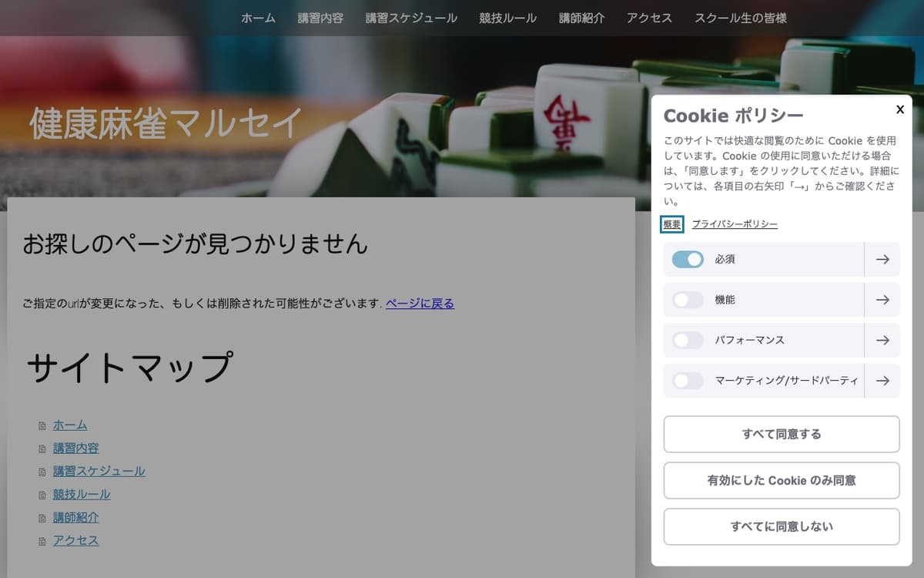Open 講師紹介 link in sitemap list

tap(76, 518)
